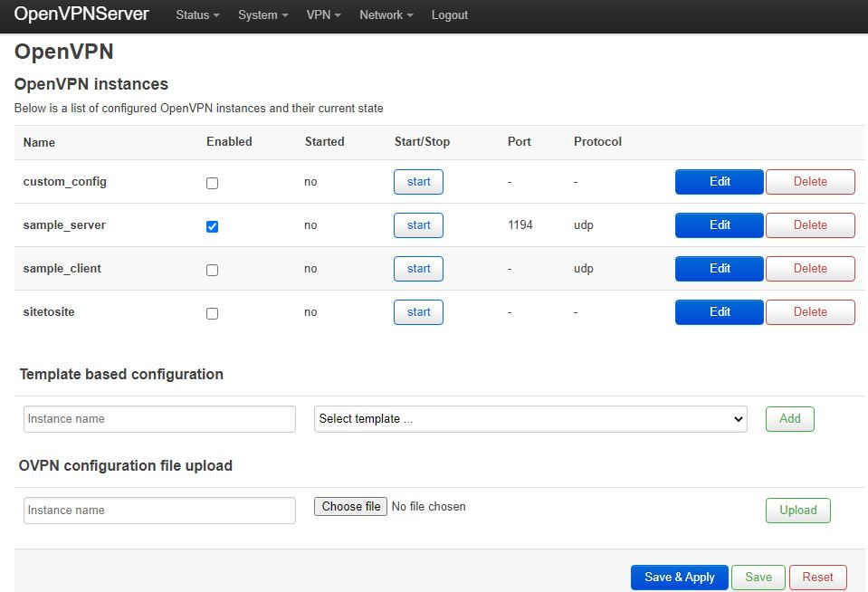Click the custom_config instance name
This screenshot has width=868, height=592.
[65, 182]
